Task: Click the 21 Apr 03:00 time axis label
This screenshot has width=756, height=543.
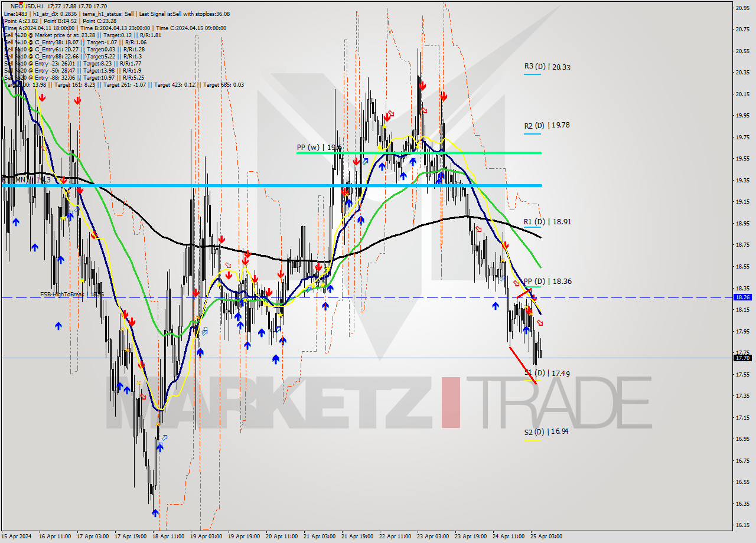Action: (318, 537)
